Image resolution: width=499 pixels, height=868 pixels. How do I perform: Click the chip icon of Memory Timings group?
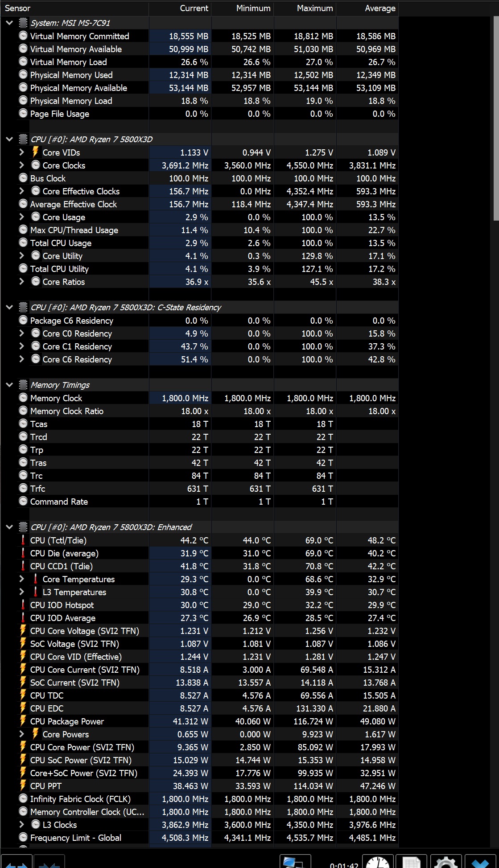(23, 385)
